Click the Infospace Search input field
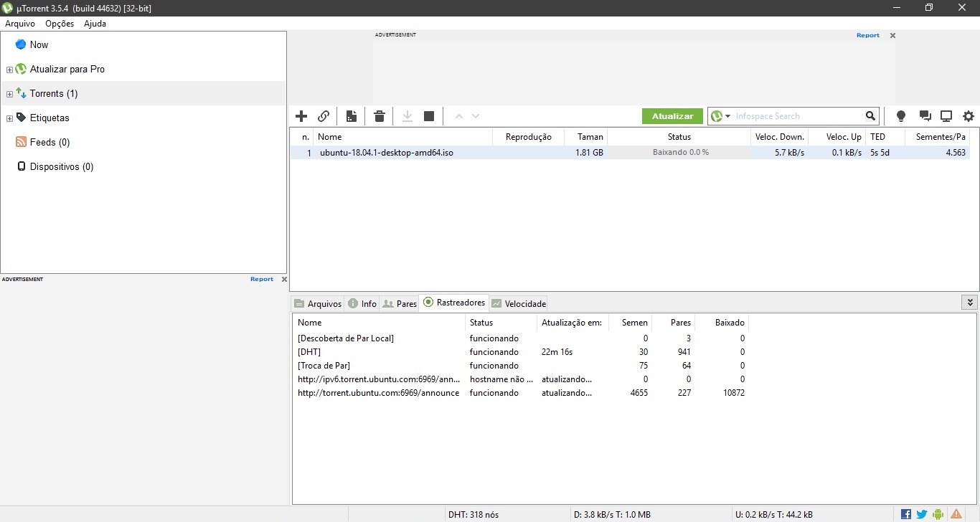This screenshot has height=522, width=980. (798, 116)
